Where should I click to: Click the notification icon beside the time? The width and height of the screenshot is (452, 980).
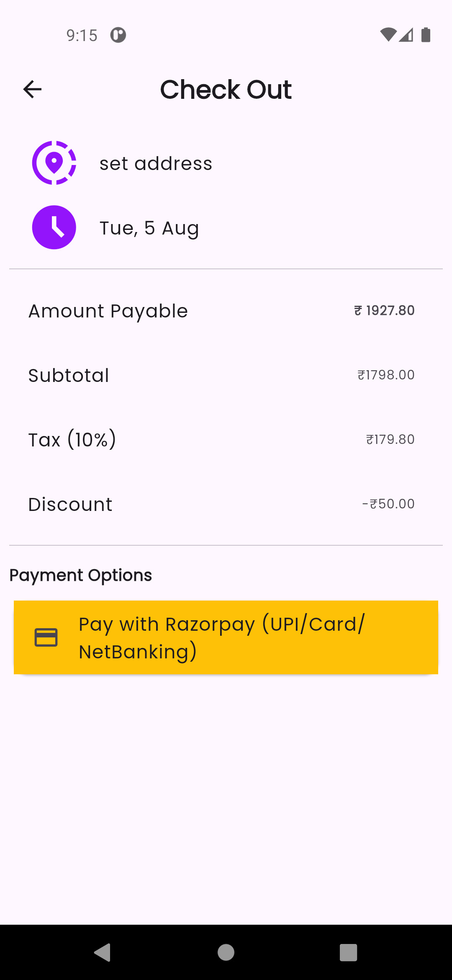coord(118,35)
